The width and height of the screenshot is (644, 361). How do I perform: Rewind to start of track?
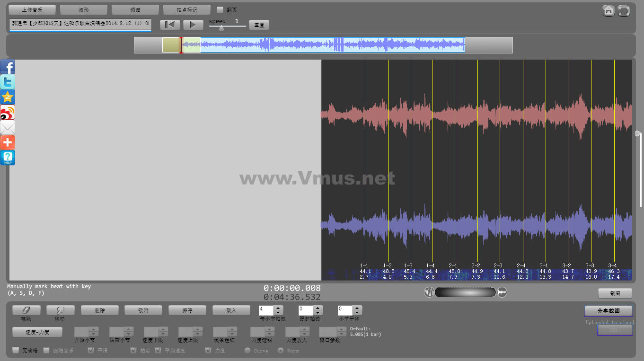pyautogui.click(x=170, y=25)
